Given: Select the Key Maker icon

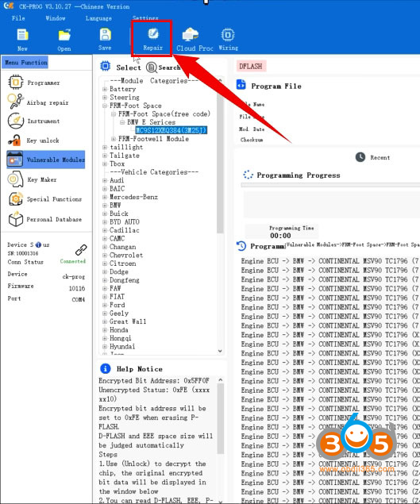Looking at the screenshot, I should (15, 179).
